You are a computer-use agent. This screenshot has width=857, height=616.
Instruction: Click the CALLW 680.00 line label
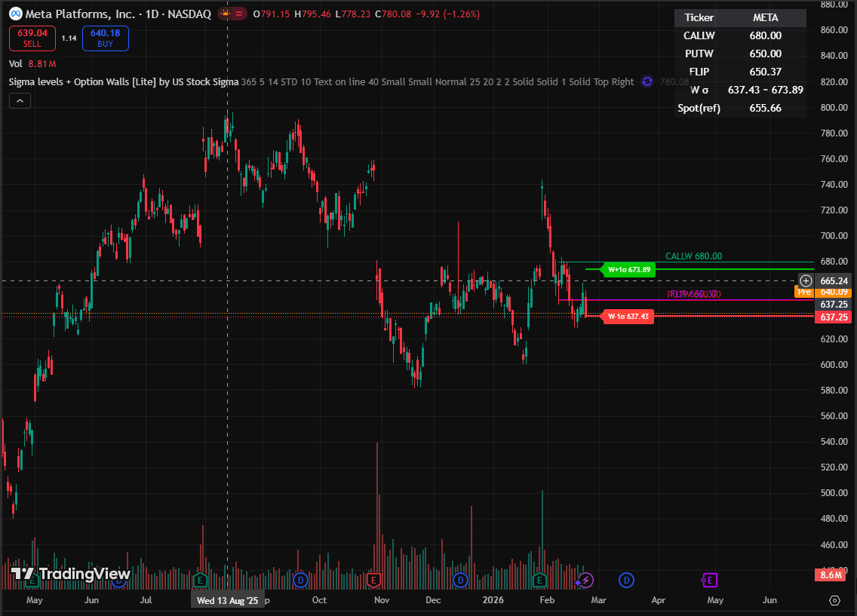[693, 256]
